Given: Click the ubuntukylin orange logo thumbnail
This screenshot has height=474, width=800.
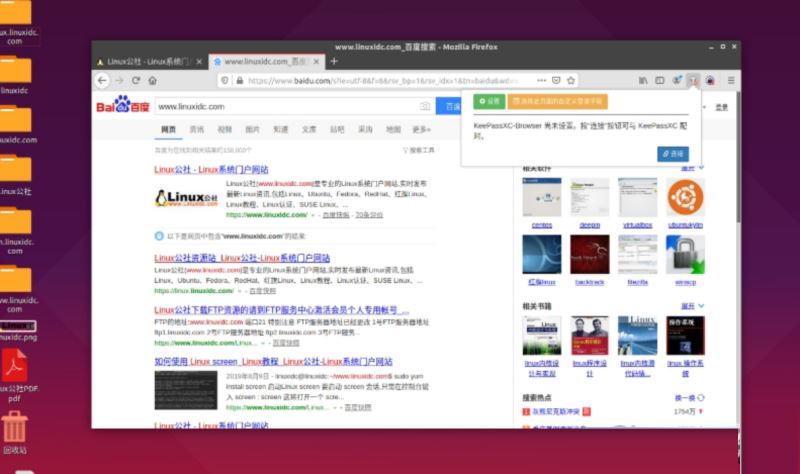Looking at the screenshot, I should click(x=685, y=197).
